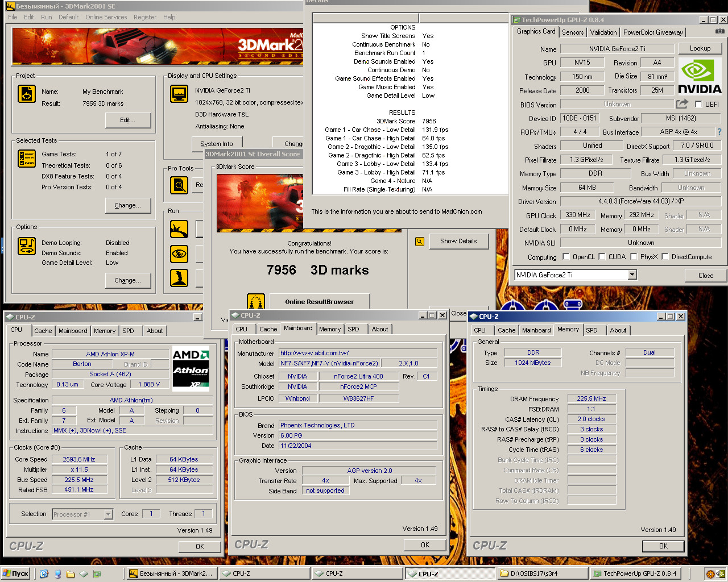Screen dimensions: 728x582
Task: Toggle the CUDA checkbox
Action: tap(602, 256)
